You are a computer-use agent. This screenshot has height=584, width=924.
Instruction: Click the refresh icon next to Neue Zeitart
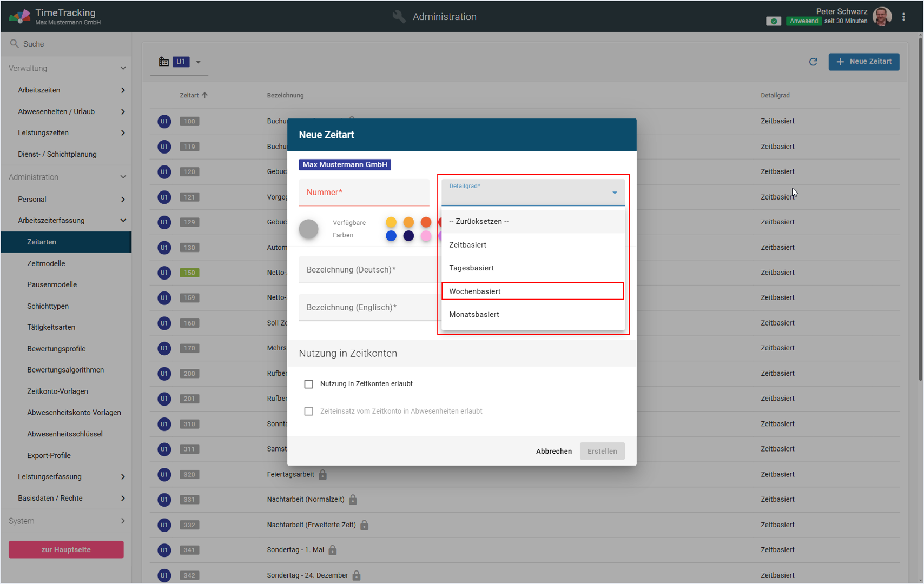click(813, 62)
